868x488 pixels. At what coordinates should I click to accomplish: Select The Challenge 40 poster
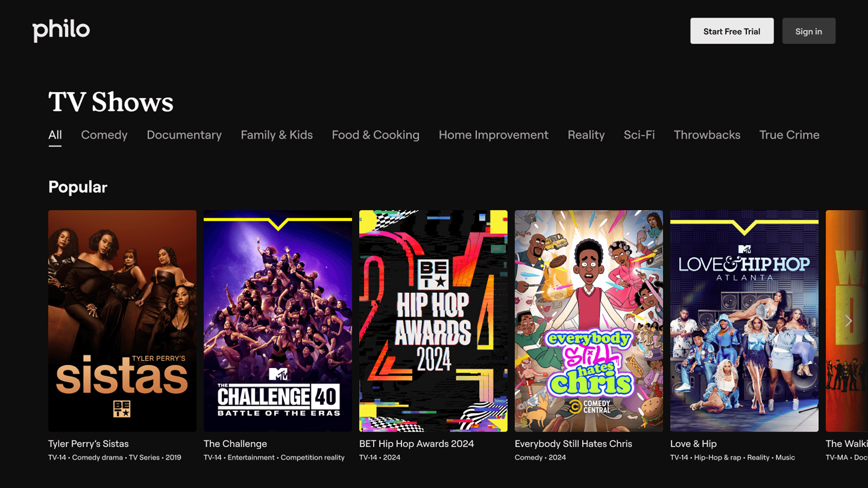(x=278, y=321)
